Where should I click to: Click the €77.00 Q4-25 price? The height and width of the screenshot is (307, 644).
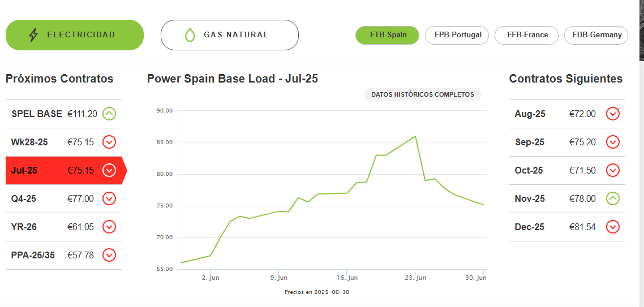tap(80, 198)
